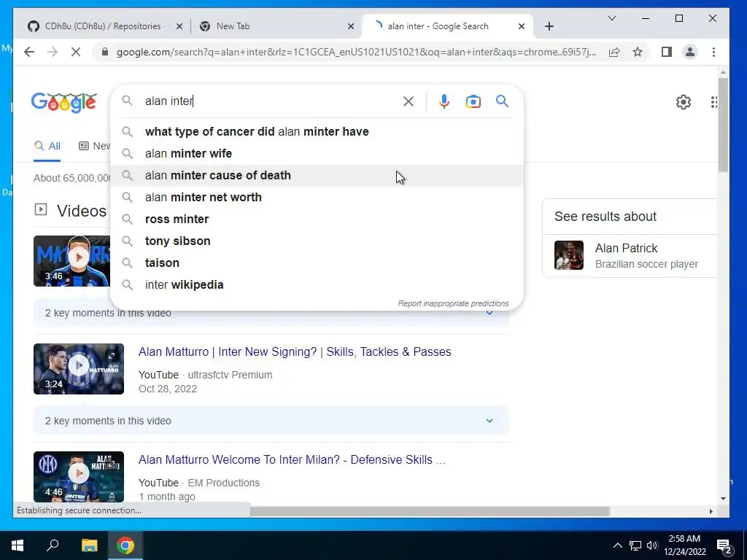
Task: Choose suggestion 'inter wikipedia'
Action: click(317, 285)
